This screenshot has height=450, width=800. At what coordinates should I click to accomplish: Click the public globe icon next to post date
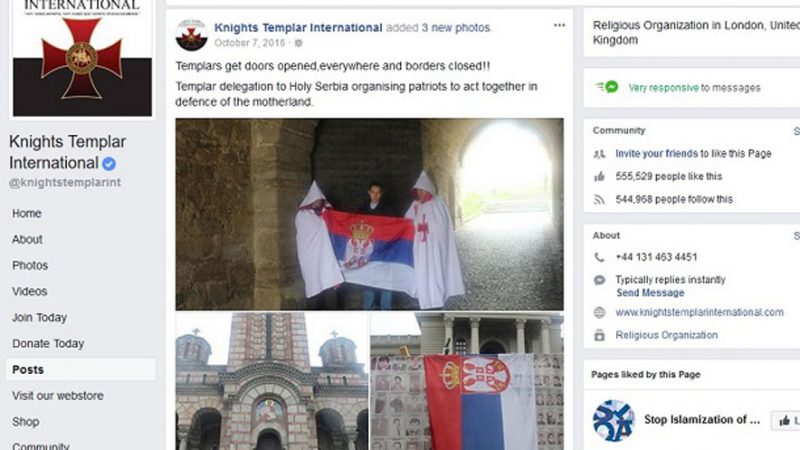click(x=298, y=43)
